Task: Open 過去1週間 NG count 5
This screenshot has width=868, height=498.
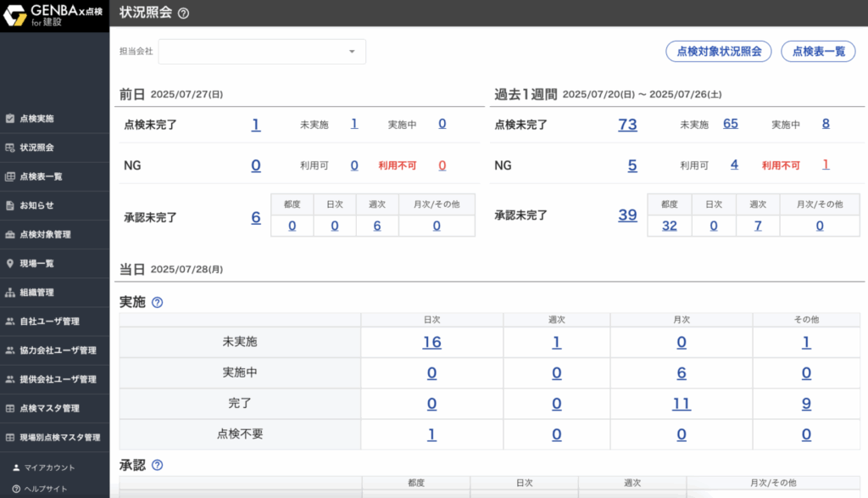Action: tap(632, 165)
